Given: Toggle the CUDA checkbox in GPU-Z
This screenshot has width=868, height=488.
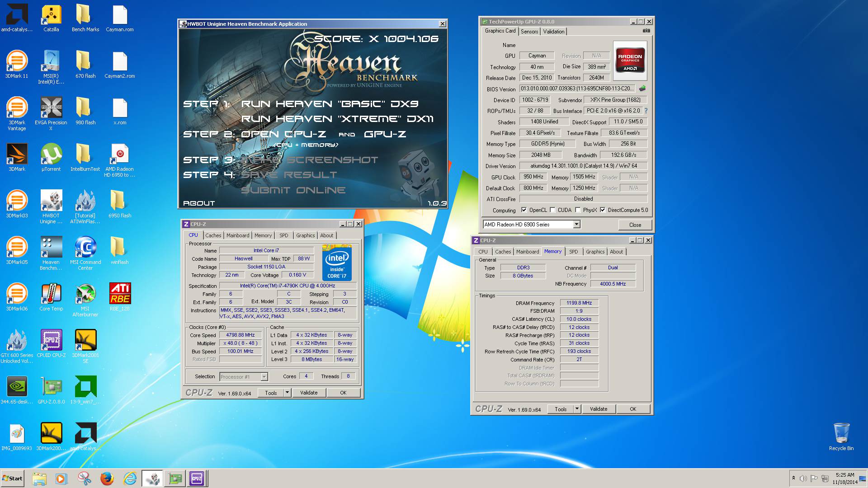Looking at the screenshot, I should point(552,210).
